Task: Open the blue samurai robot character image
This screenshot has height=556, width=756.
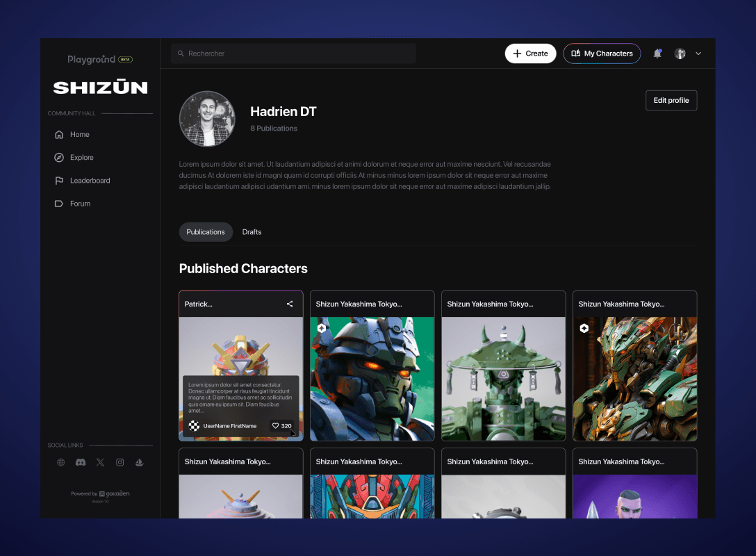Action: (372, 379)
